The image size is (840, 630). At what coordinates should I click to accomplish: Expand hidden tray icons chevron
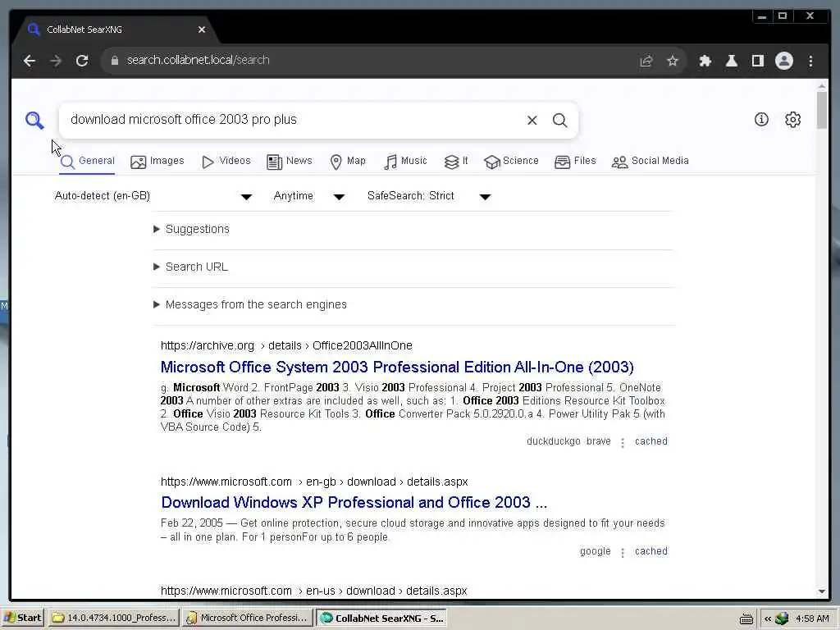pos(768,619)
